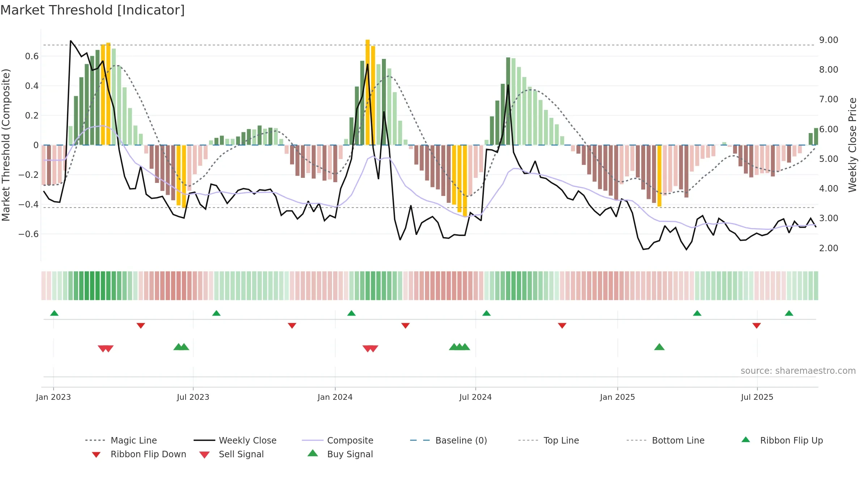
Task: Click the Buy Signal marker cluster before Jul 2024
Action: tap(459, 347)
